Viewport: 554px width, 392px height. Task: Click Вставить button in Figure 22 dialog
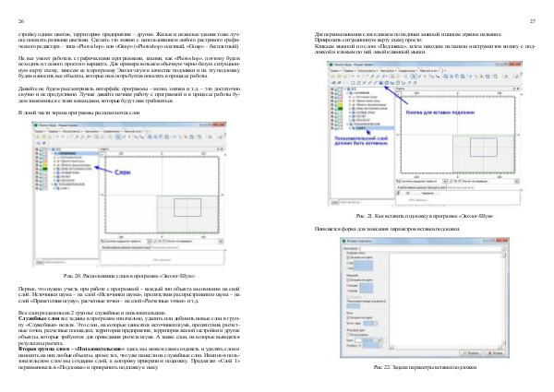coord(471,353)
